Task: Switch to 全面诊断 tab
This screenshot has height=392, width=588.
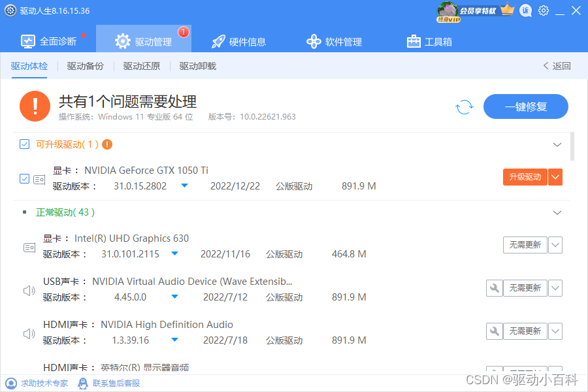Action: 49,41
